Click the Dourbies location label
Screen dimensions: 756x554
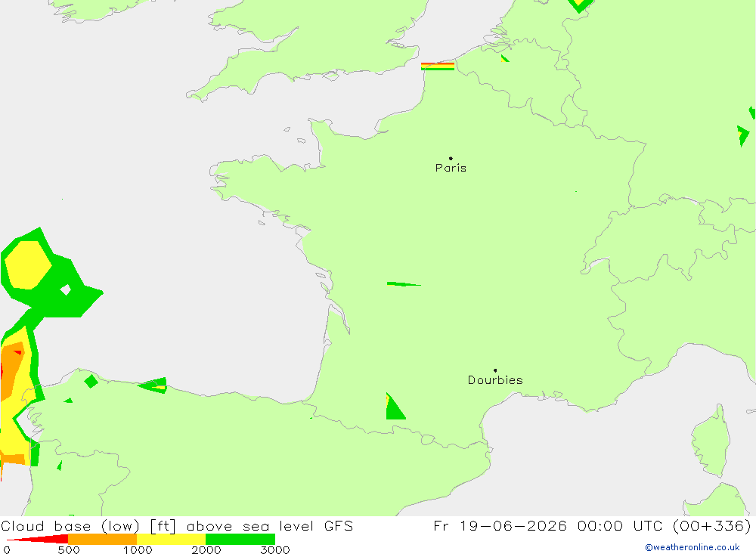495,380
